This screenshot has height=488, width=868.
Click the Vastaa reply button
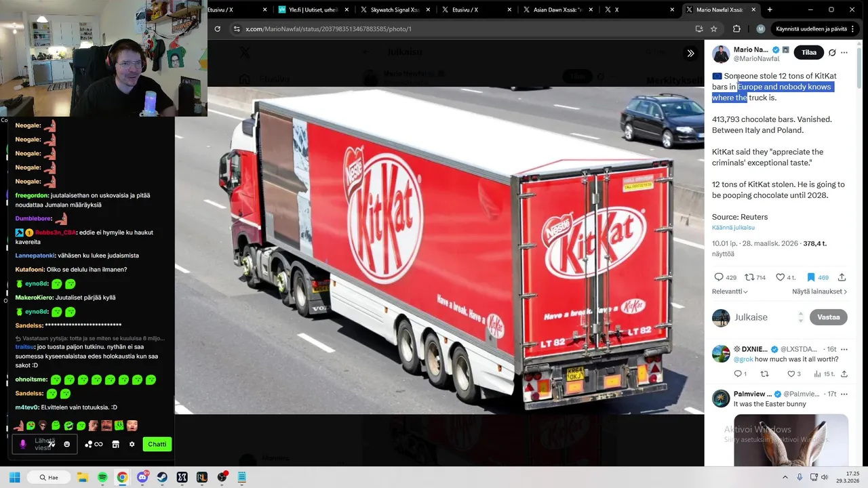coord(829,317)
